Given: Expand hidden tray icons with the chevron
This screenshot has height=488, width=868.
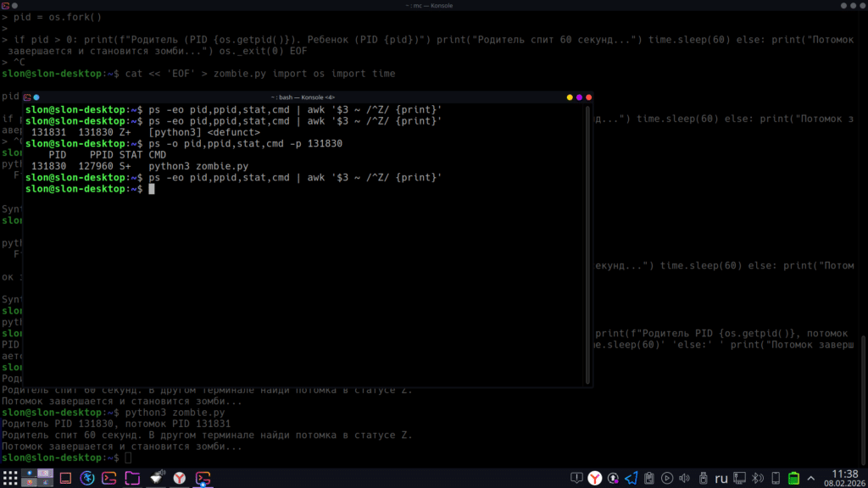Looking at the screenshot, I should pyautogui.click(x=810, y=477).
